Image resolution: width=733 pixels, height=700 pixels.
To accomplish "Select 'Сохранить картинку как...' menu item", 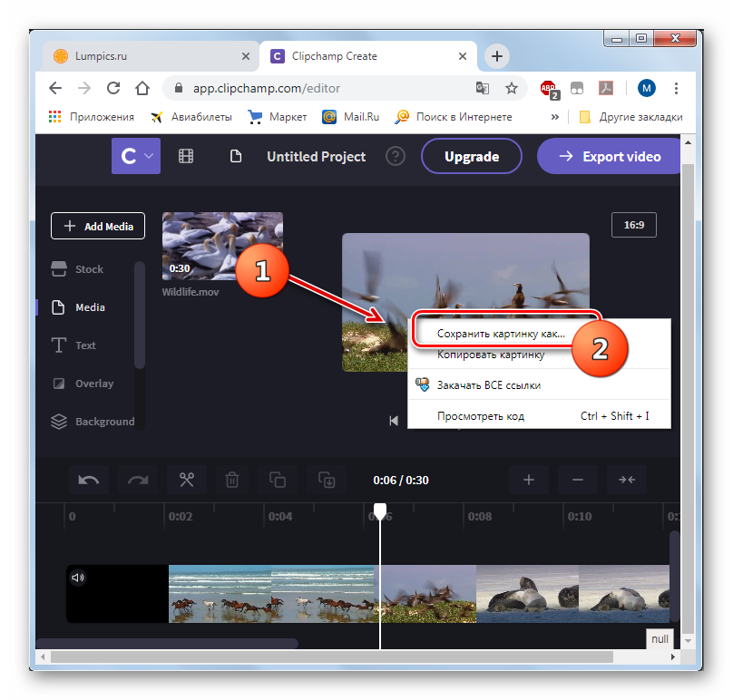I will [x=501, y=334].
